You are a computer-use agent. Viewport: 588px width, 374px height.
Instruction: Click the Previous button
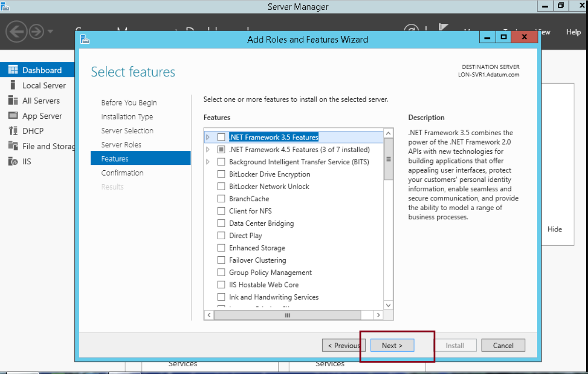coord(344,345)
